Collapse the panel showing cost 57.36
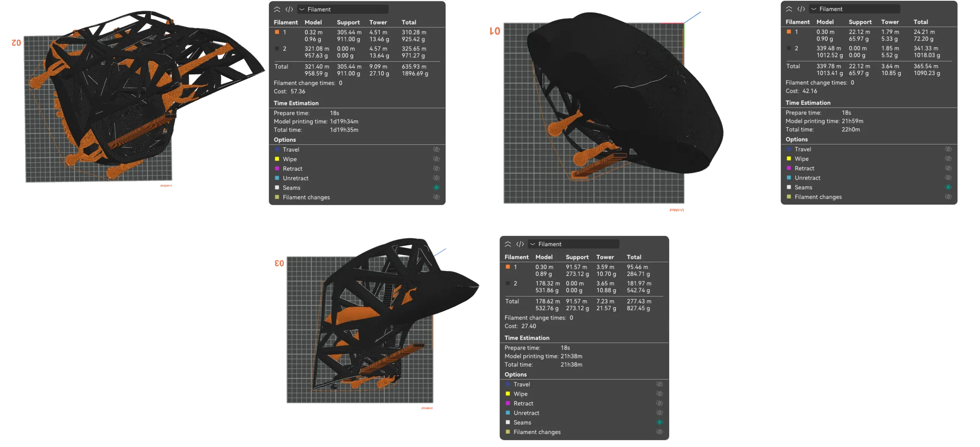Image resolution: width=980 pixels, height=447 pixels. 277,9
